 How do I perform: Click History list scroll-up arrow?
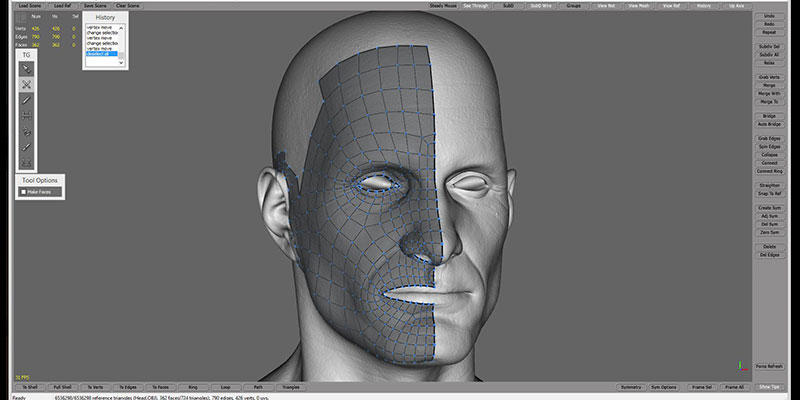[x=121, y=28]
